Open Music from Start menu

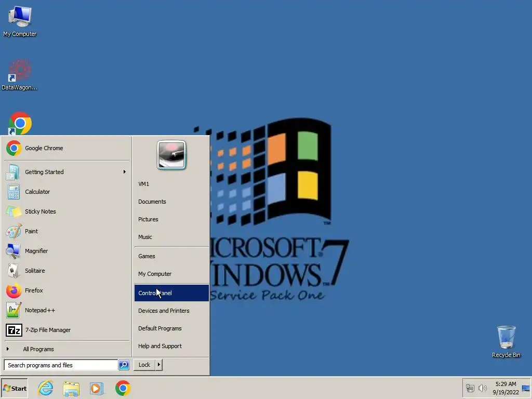(171, 237)
